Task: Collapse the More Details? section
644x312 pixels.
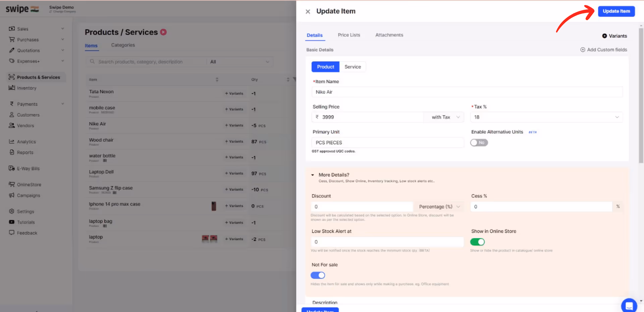Action: (x=313, y=175)
